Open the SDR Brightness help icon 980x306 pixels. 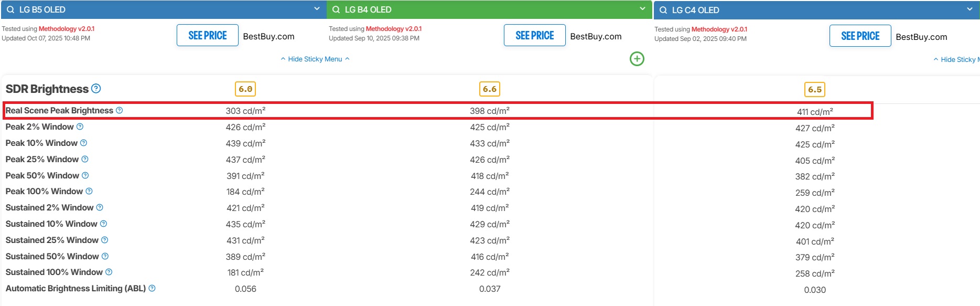[96, 89]
